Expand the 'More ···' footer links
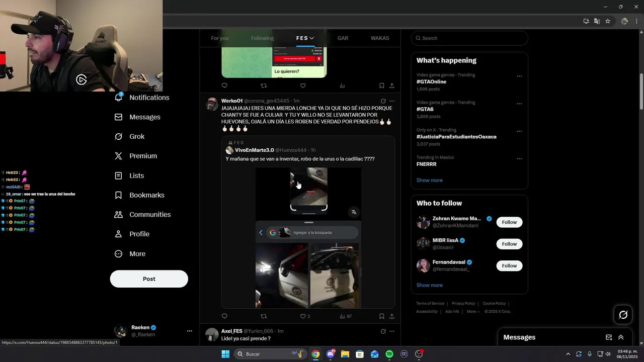The height and width of the screenshot is (362, 644). pyautogui.click(x=473, y=311)
